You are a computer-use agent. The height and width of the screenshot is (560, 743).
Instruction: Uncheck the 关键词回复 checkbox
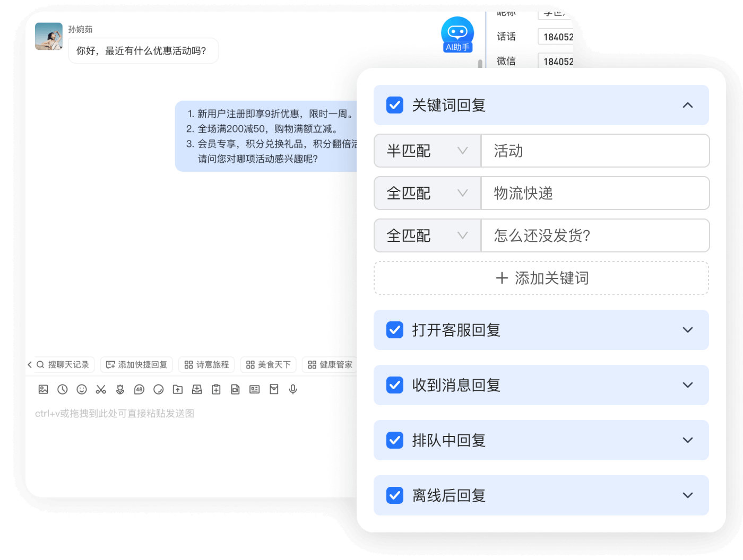(x=395, y=105)
